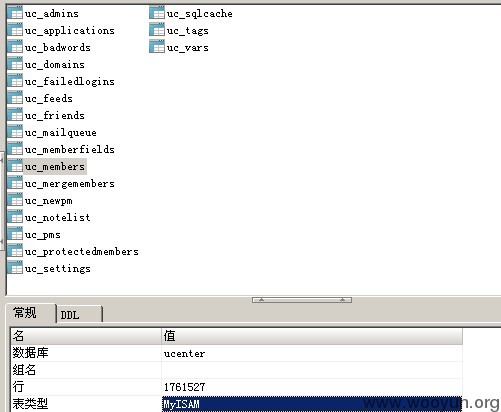This screenshot has height=412, width=501.
Task: Click the table icon beside uc_friends
Action: tap(15, 115)
